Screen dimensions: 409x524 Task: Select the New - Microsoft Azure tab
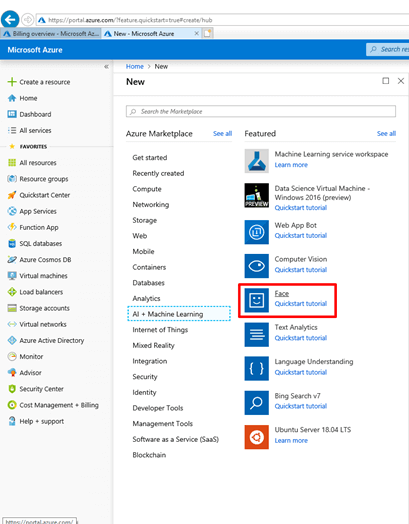pyautogui.click(x=151, y=34)
